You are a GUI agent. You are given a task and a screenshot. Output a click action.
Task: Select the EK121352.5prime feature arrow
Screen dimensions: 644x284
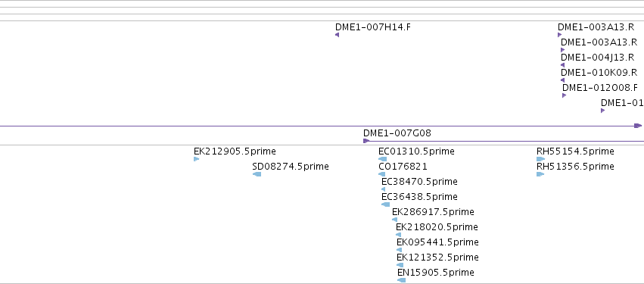click(x=400, y=265)
